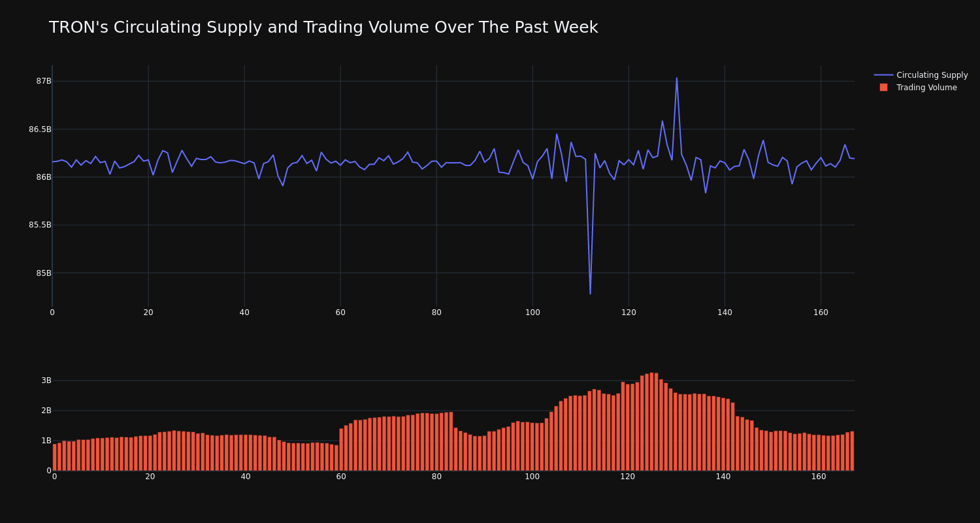Toggle the Trading Volume legend entry
Image resolution: width=980 pixels, height=523 pixels.
click(x=926, y=88)
